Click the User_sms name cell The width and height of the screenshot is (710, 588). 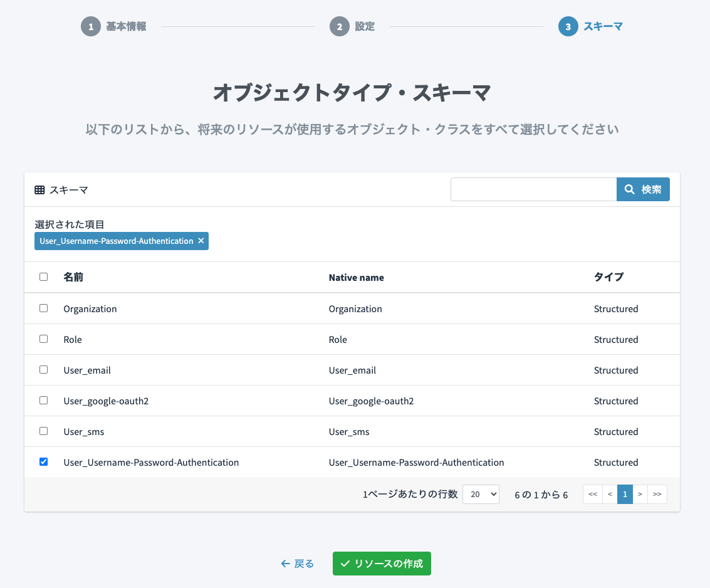(x=84, y=432)
